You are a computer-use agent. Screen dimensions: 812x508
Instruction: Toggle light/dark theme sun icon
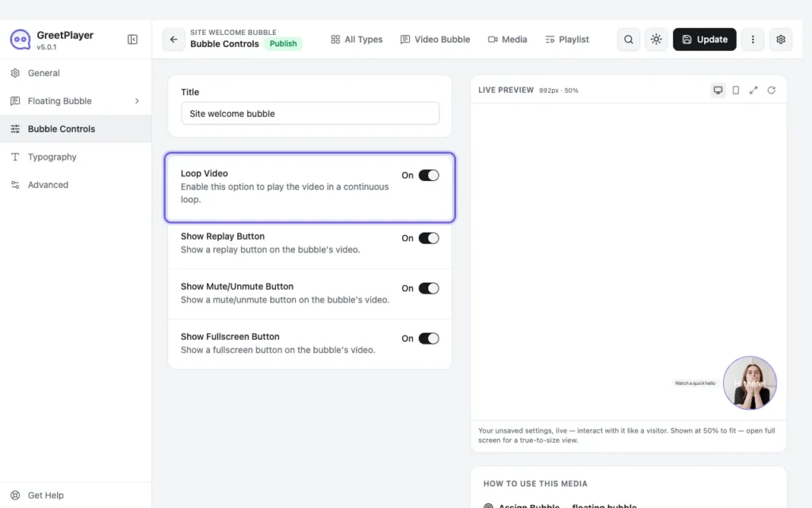656,40
